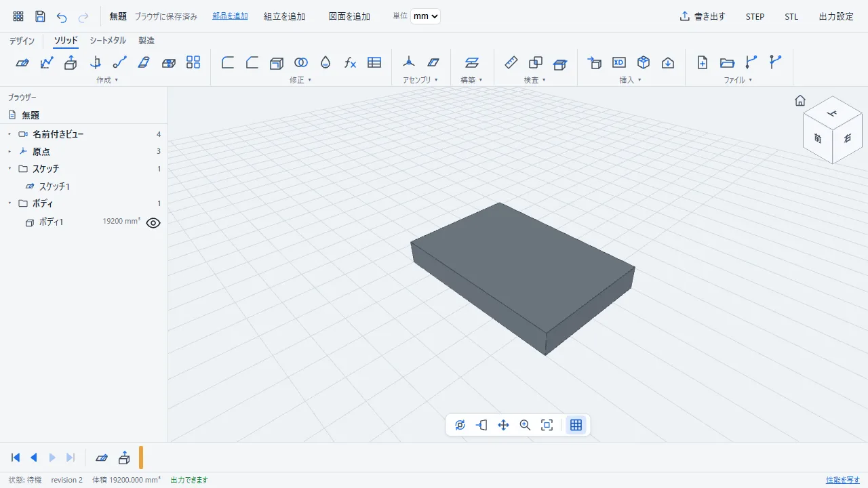Open the Section analysis tool
The height and width of the screenshot is (488, 868).
[560, 62]
